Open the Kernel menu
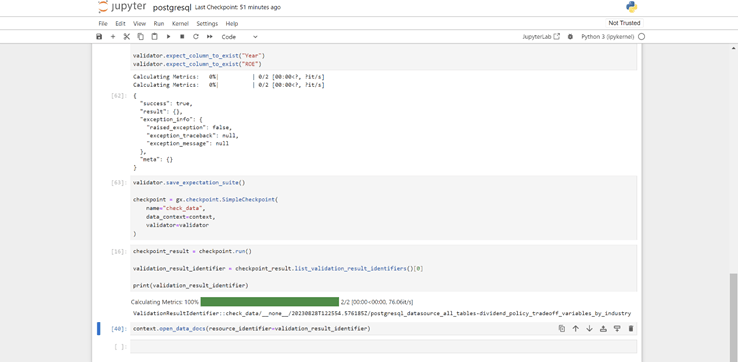 [180, 24]
